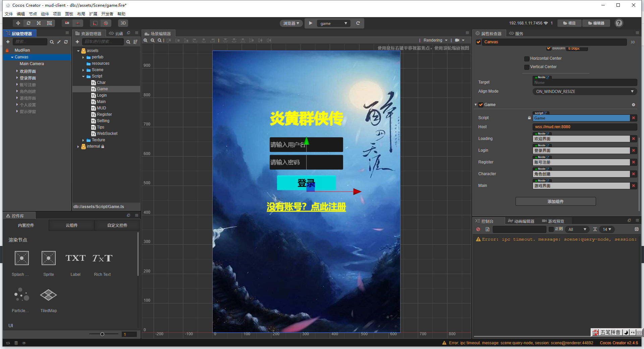The image size is (644, 349).
Task: Start the game preview with Play
Action: tap(311, 23)
